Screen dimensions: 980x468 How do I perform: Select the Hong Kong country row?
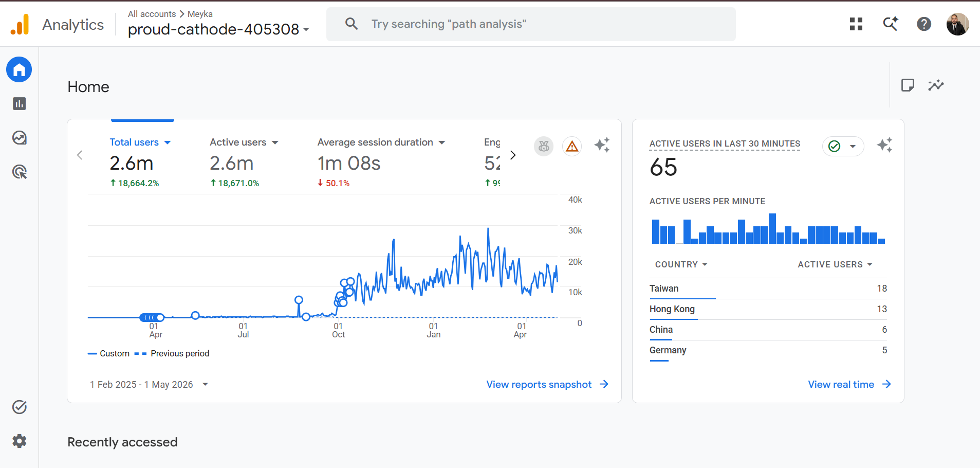click(768, 309)
